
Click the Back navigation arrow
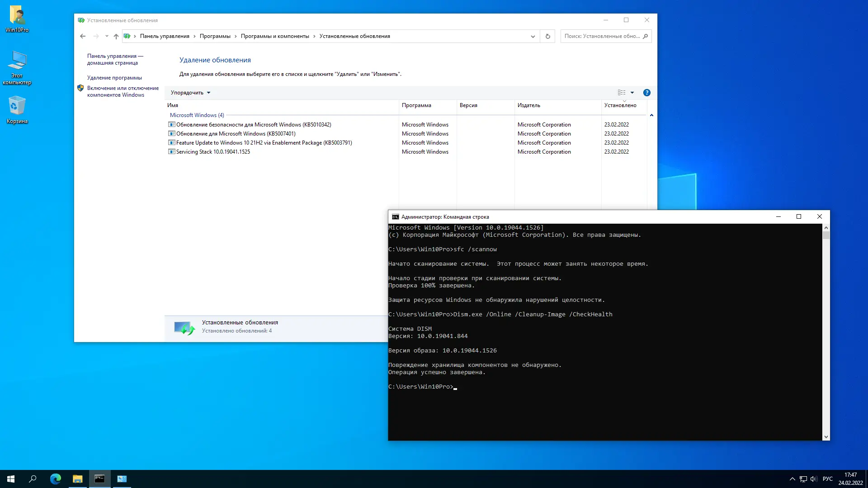point(83,36)
